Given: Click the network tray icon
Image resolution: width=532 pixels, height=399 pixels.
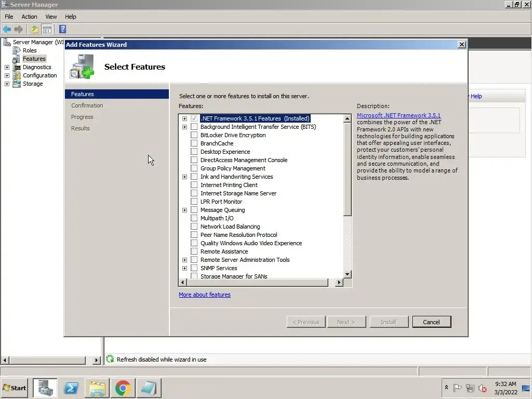Looking at the screenshot, I should pos(470,388).
